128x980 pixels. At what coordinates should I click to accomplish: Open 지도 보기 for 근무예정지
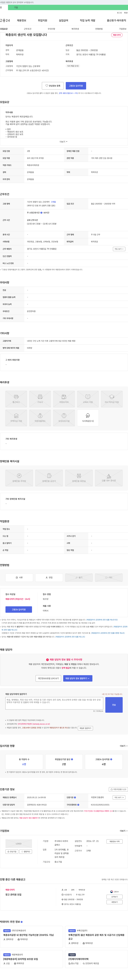[119, 249]
